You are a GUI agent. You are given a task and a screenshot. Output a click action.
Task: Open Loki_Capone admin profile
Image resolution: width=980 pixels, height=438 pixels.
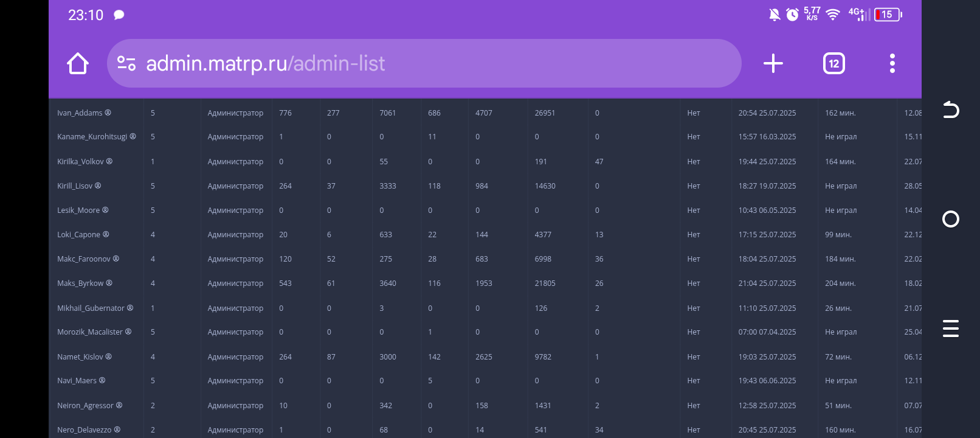tap(79, 235)
